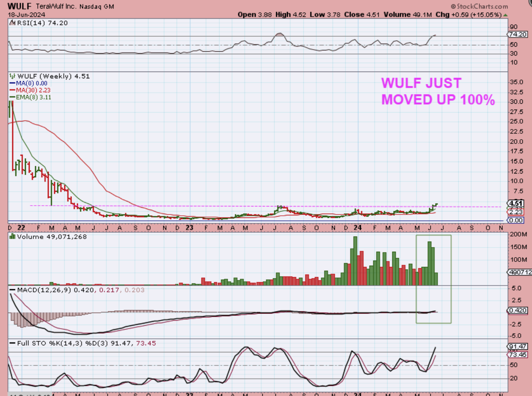Click the 73.45 stochastic axis tag
The width and height of the screenshot is (532, 396).
tap(517, 355)
